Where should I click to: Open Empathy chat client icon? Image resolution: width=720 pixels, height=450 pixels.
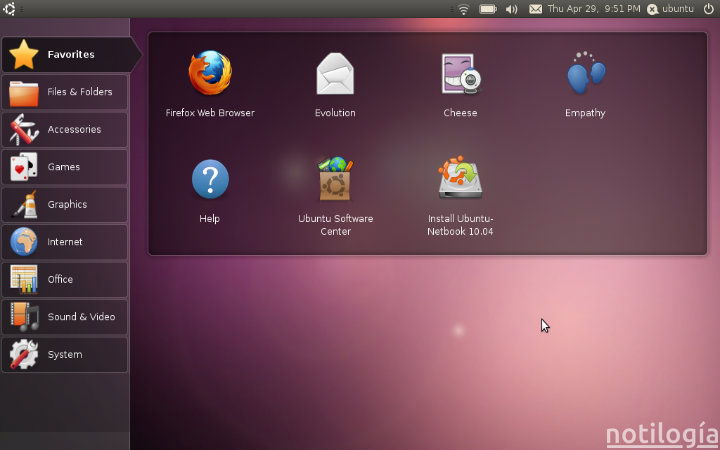tap(586, 73)
